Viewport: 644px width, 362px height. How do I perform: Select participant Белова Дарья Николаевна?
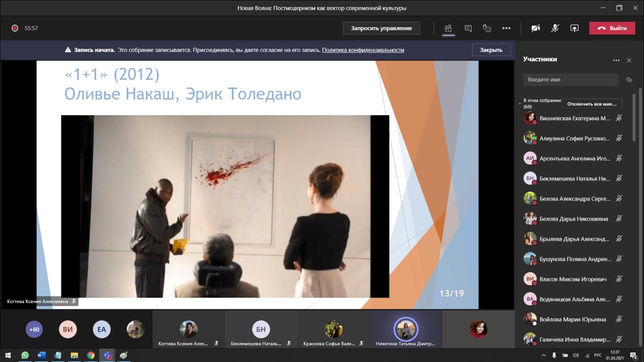[573, 219]
